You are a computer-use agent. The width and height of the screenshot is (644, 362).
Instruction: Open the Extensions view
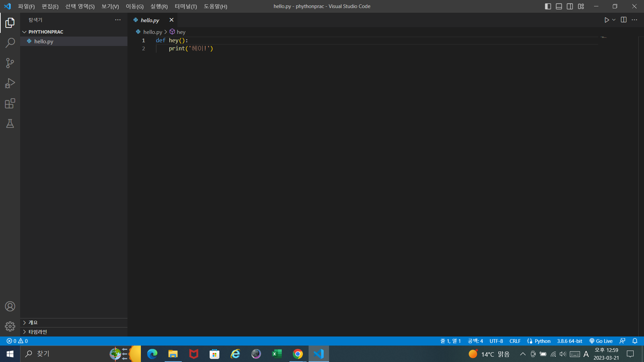coord(10,103)
